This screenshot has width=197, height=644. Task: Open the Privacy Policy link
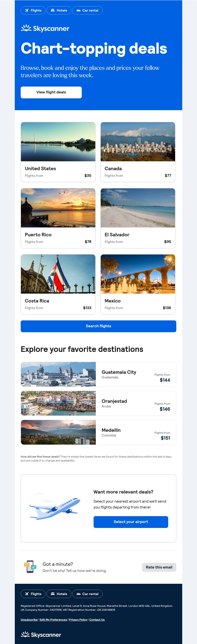click(x=78, y=619)
